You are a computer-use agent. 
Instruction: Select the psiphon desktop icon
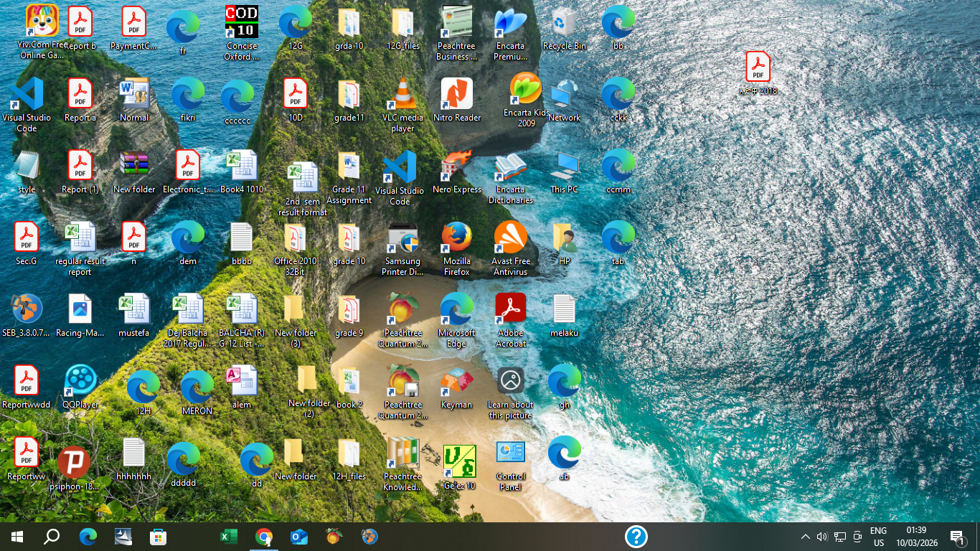tap(74, 468)
